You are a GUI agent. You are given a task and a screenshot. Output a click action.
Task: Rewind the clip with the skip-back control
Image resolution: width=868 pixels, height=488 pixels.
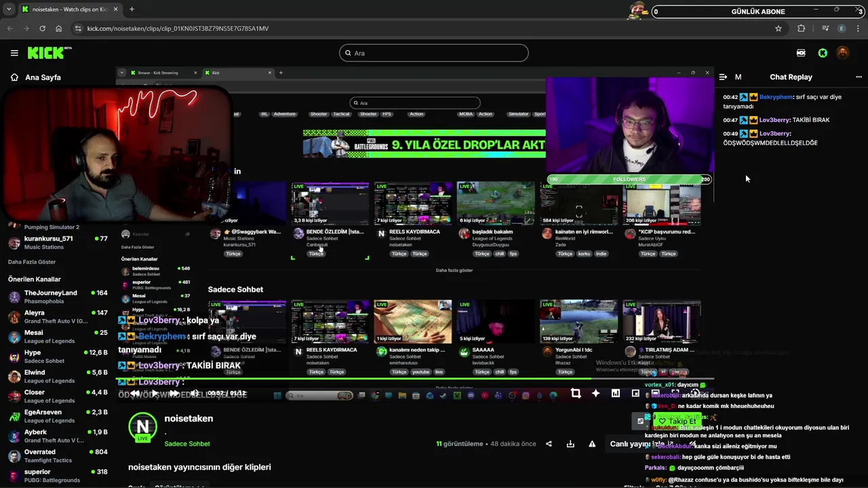pyautogui.click(x=135, y=393)
